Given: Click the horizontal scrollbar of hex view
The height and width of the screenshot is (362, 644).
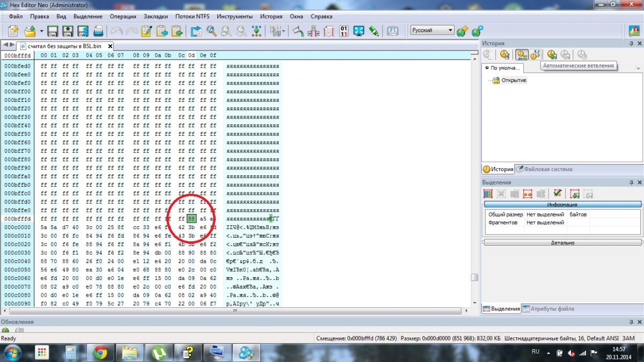Looking at the screenshot, I should point(235,311).
